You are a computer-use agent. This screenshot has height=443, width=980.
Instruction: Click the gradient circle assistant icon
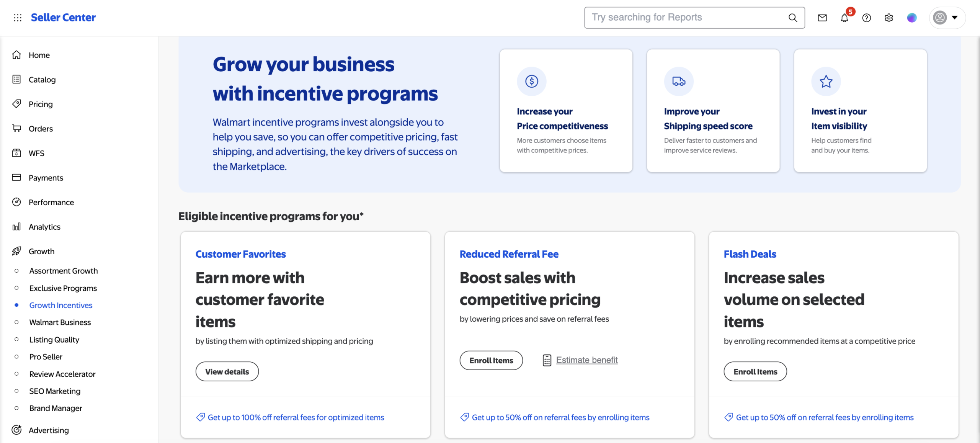[x=912, y=18]
